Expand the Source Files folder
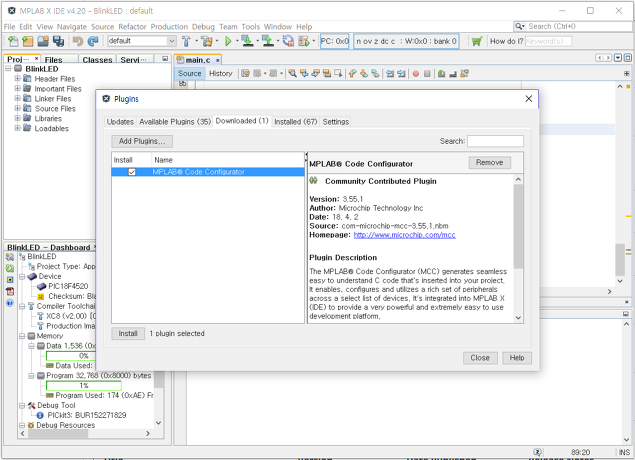 pyautogui.click(x=17, y=108)
